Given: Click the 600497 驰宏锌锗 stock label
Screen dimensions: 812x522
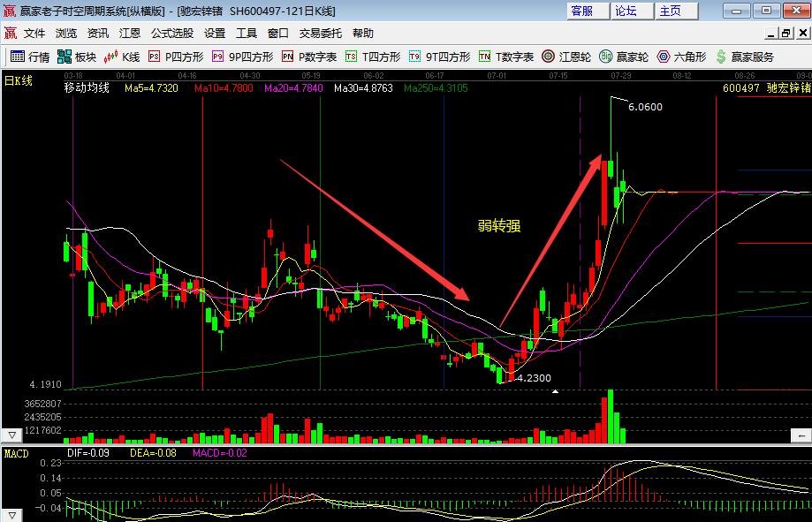Looking at the screenshot, I should (x=767, y=88).
